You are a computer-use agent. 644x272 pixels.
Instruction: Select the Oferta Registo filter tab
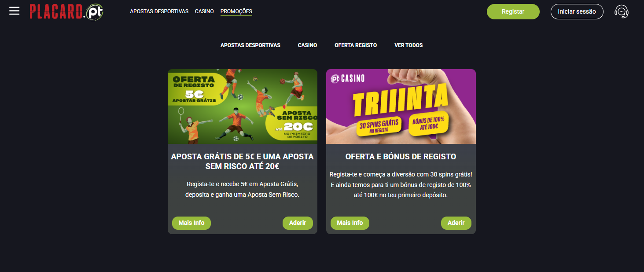pos(356,45)
